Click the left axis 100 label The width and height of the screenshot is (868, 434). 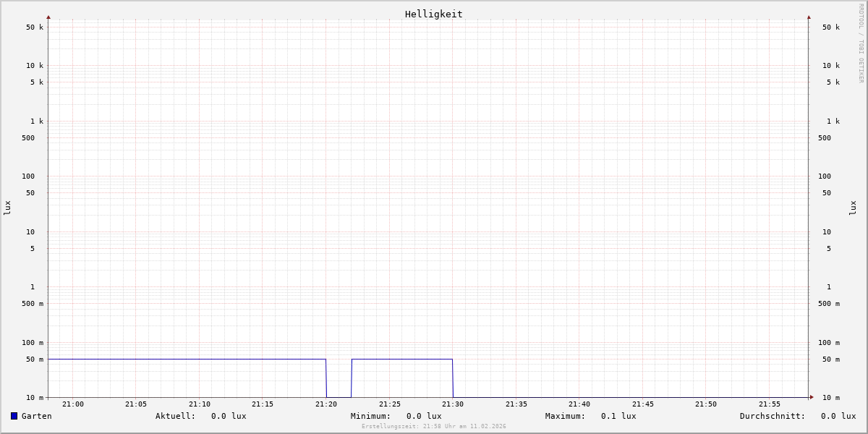pos(28,176)
